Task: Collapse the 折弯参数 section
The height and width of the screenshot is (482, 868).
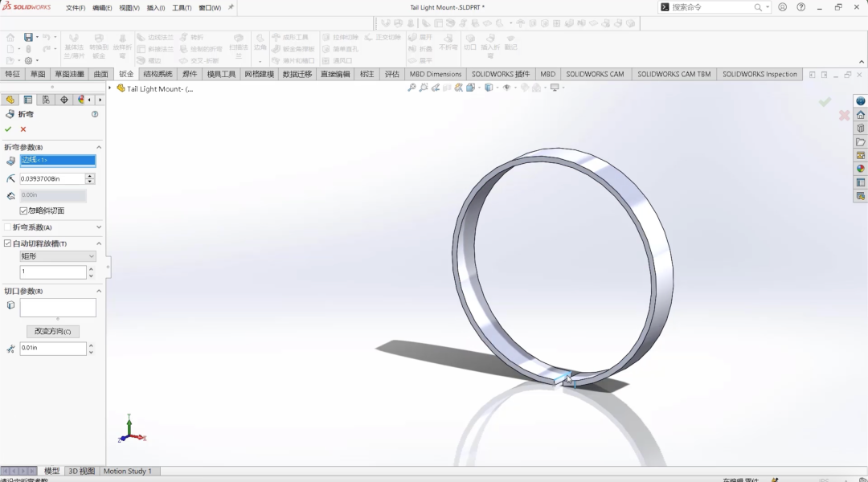Action: (98, 147)
